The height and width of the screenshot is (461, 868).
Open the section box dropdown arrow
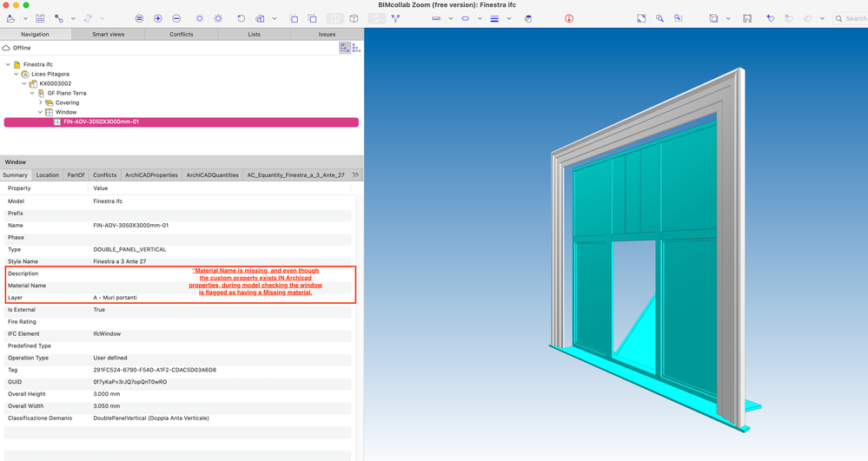728,18
